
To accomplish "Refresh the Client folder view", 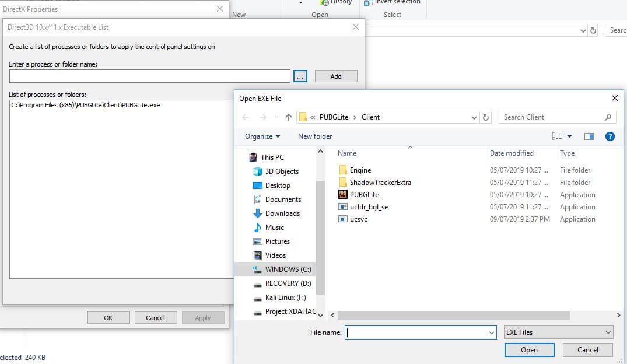I will pos(486,117).
